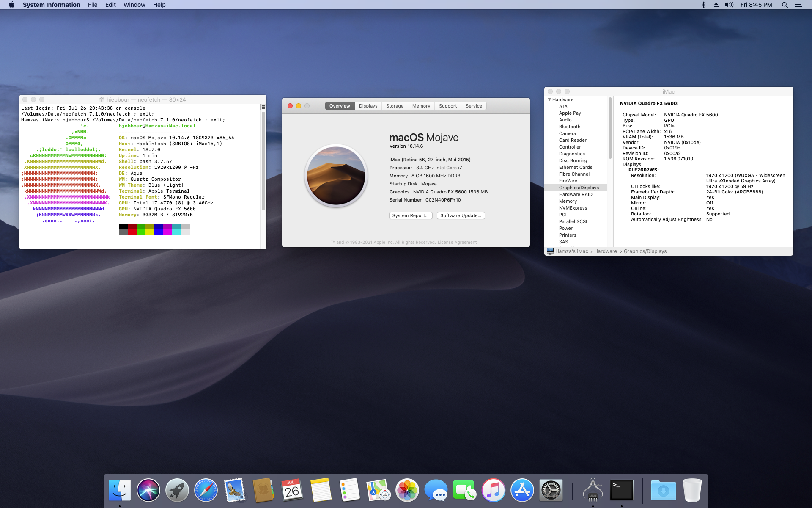The image size is (812, 508).
Task: Switch to the Memory tab
Action: (421, 106)
